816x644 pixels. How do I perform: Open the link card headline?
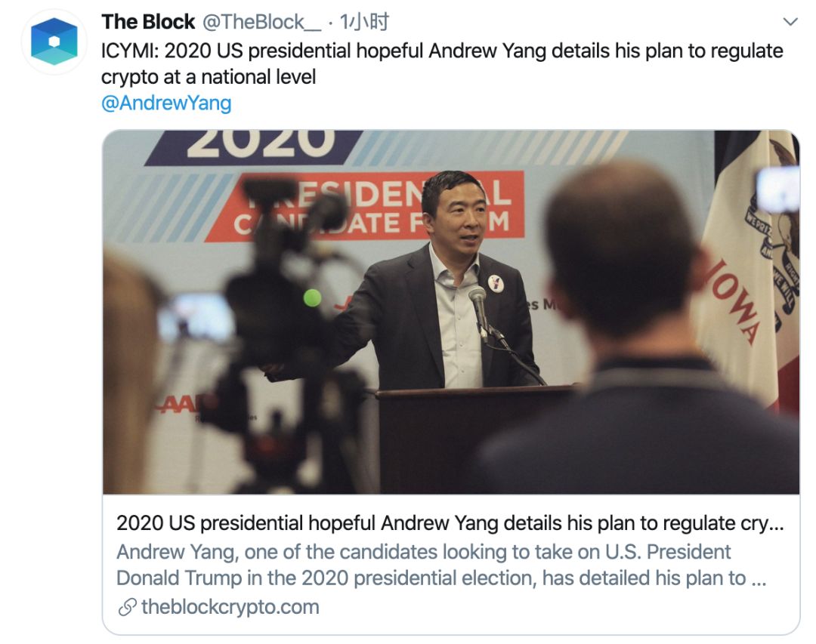450,522
